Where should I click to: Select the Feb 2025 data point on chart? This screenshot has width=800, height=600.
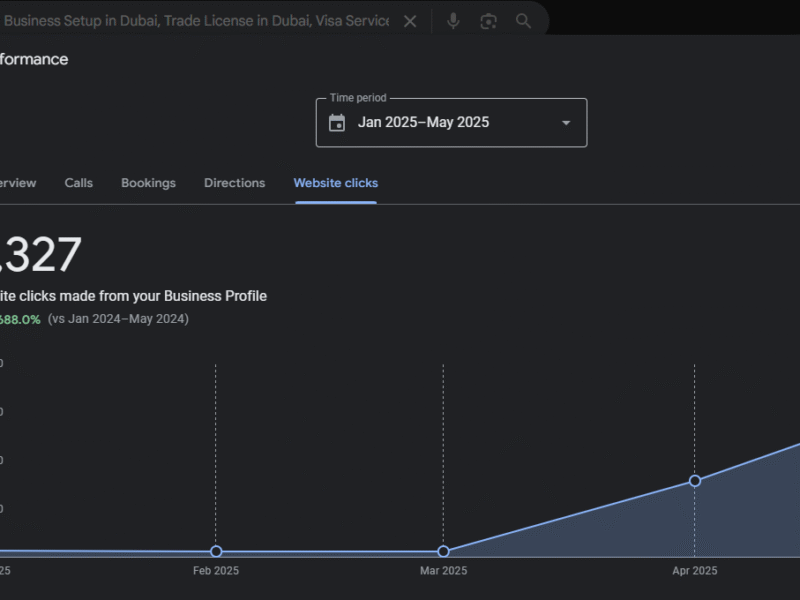click(216, 552)
